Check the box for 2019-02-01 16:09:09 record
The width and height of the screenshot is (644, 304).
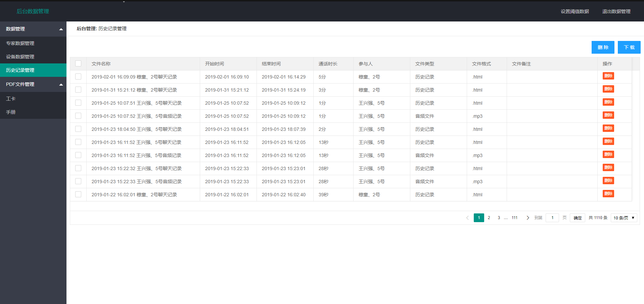point(78,77)
